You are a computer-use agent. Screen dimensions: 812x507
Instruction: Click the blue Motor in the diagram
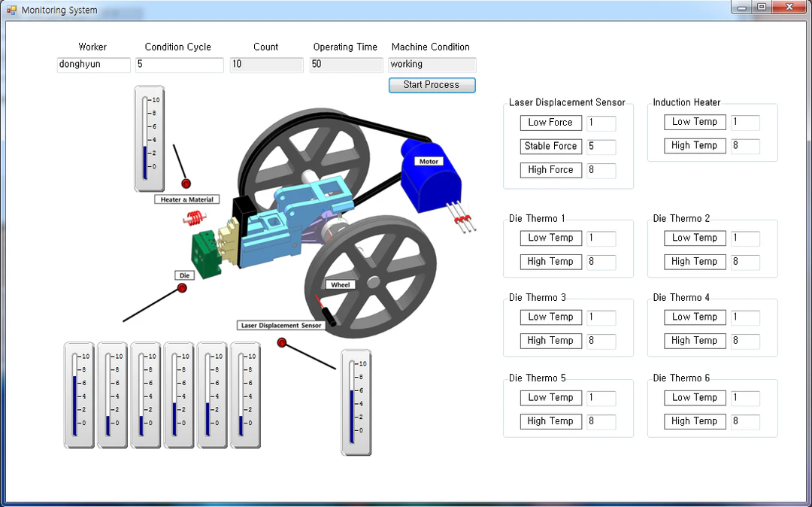tap(431, 176)
